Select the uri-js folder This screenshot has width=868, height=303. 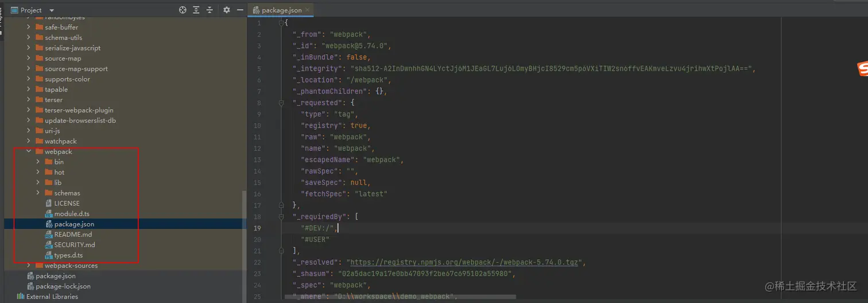pyautogui.click(x=52, y=131)
